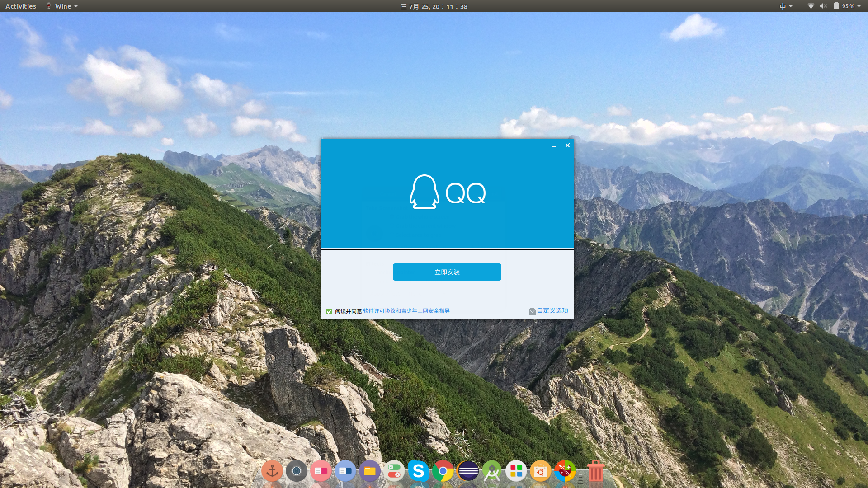Launch Google Chrome from the dock
Screen dimensions: 868x488
[443, 471]
